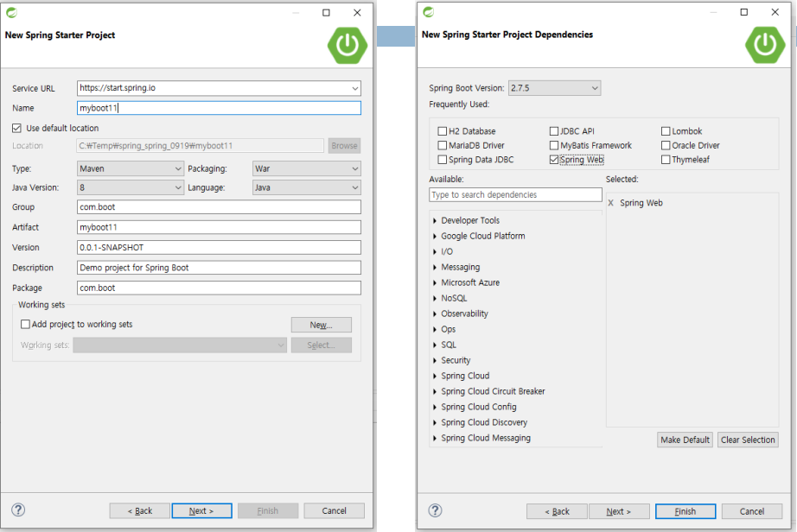This screenshot has width=797, height=532.
Task: Click the green power logo in Dependencies dialog
Action: [765, 45]
